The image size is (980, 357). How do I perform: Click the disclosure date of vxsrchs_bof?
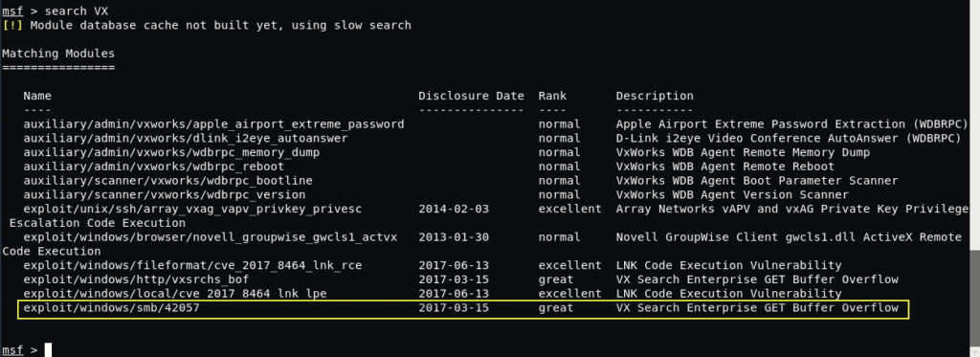[454, 279]
